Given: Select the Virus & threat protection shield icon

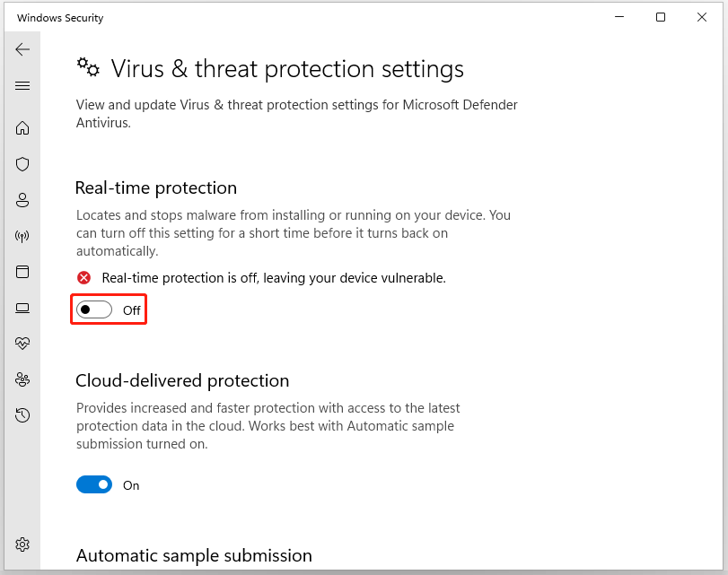Looking at the screenshot, I should (22, 163).
